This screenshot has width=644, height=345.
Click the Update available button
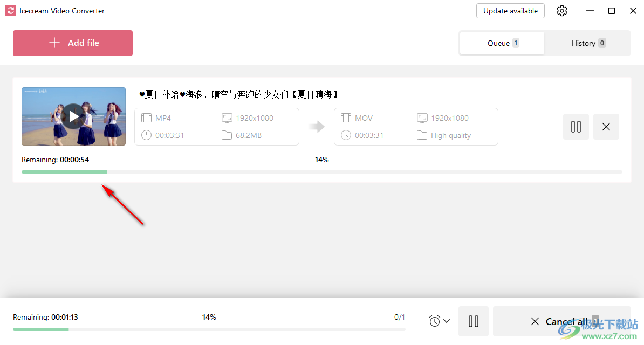click(x=510, y=11)
